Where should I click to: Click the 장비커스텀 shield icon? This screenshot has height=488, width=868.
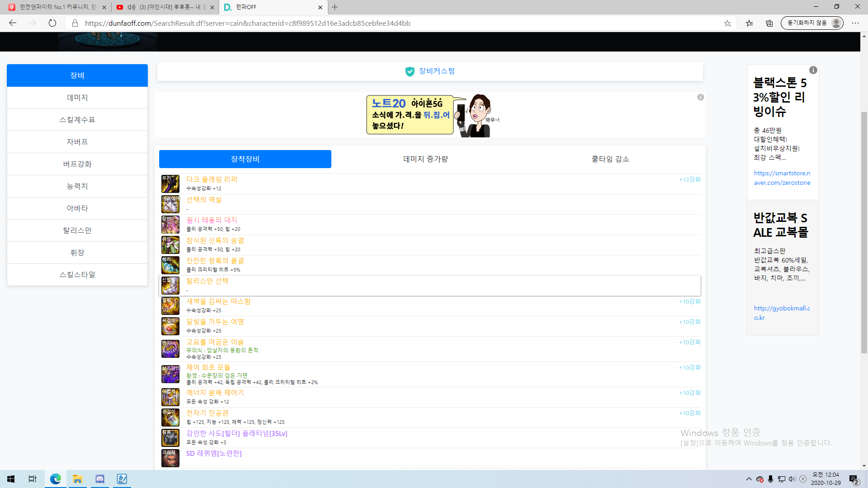click(x=410, y=71)
